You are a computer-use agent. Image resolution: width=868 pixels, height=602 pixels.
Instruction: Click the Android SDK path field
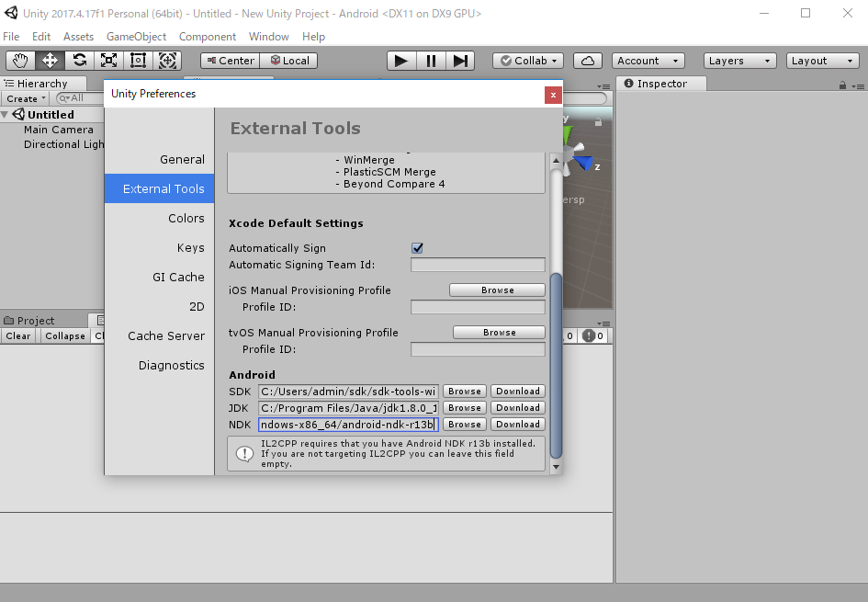(x=348, y=392)
